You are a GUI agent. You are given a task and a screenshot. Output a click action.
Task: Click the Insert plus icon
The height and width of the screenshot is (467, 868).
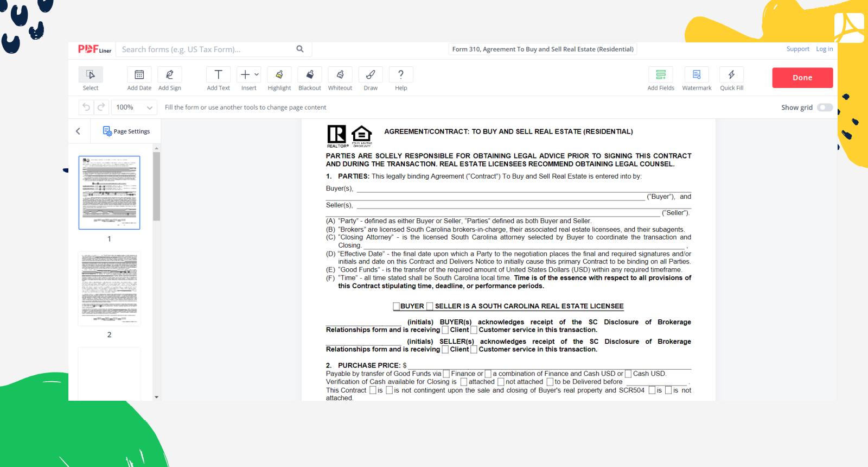click(x=245, y=74)
